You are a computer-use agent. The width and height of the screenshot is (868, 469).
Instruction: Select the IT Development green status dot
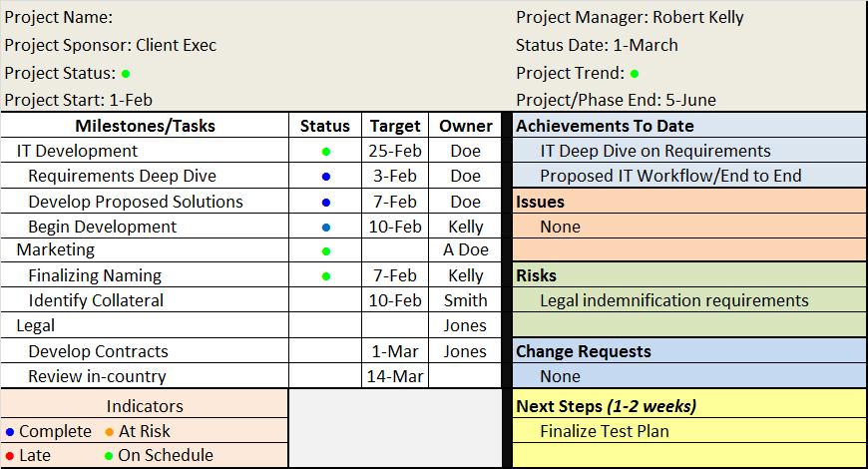click(326, 151)
